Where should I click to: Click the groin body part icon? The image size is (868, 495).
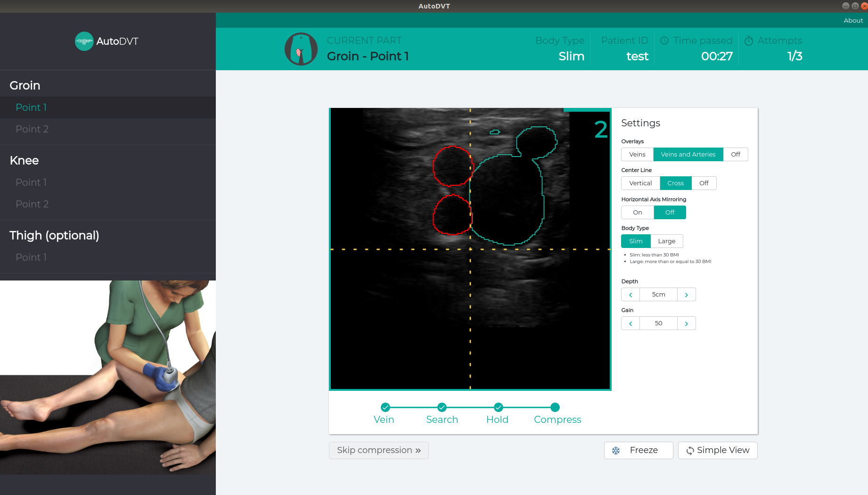[x=301, y=49]
